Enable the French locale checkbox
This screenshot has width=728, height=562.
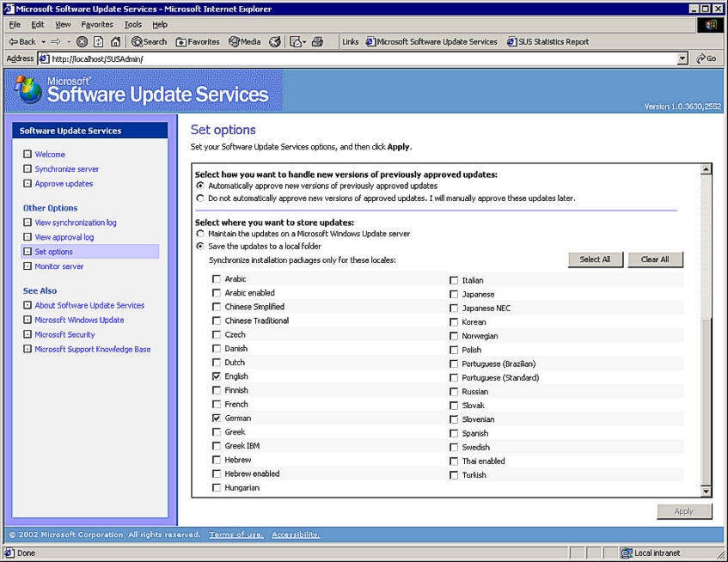tap(217, 404)
